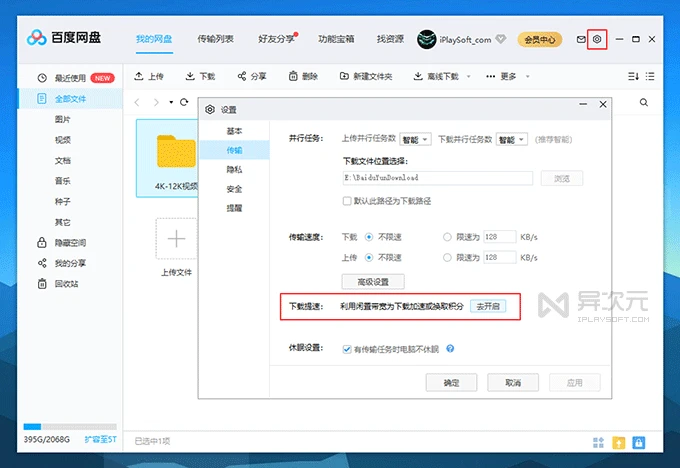Image resolution: width=680 pixels, height=468 pixels.
Task: Click the 上传文件 plus tile
Action: point(176,239)
